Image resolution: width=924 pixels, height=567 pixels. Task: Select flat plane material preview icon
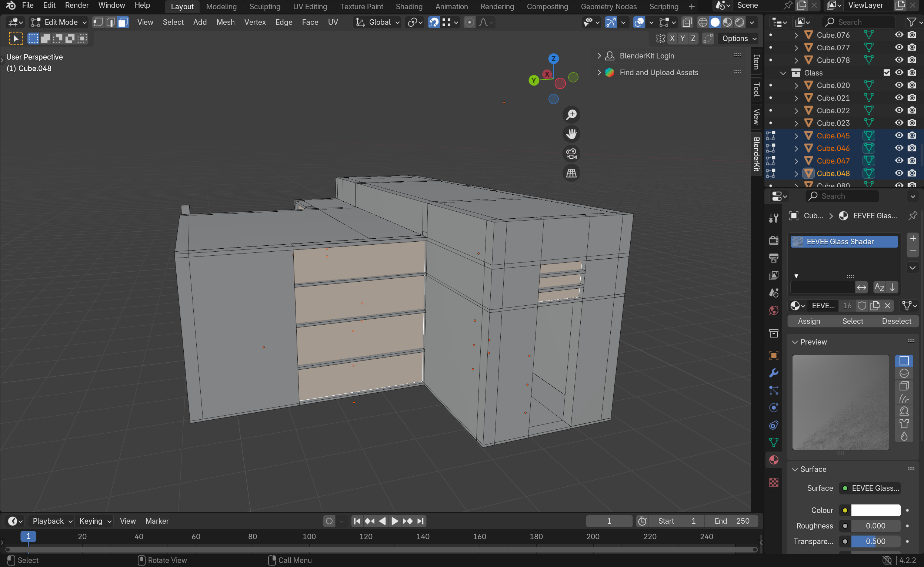(x=904, y=361)
